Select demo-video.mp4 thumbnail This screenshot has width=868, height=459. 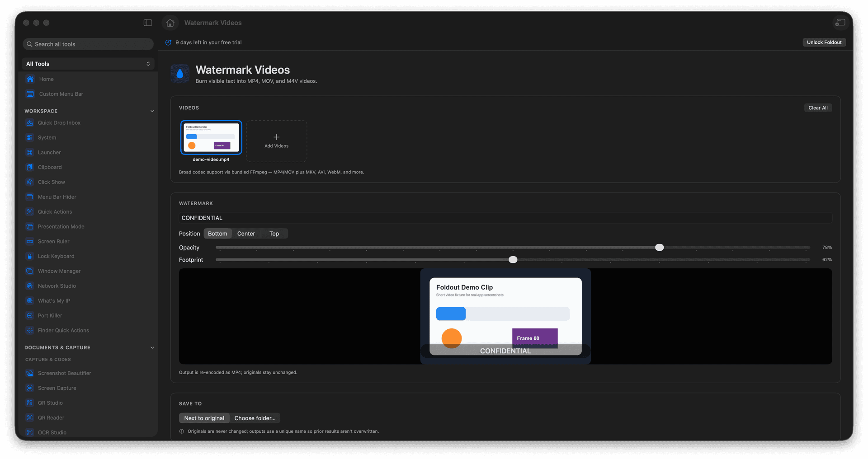pos(211,137)
